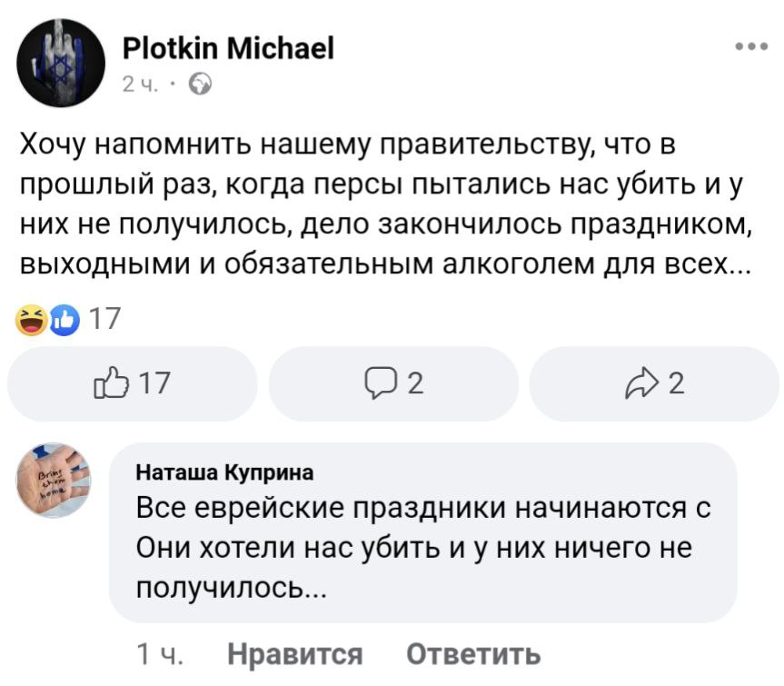Click the post text about правительству

382,203
